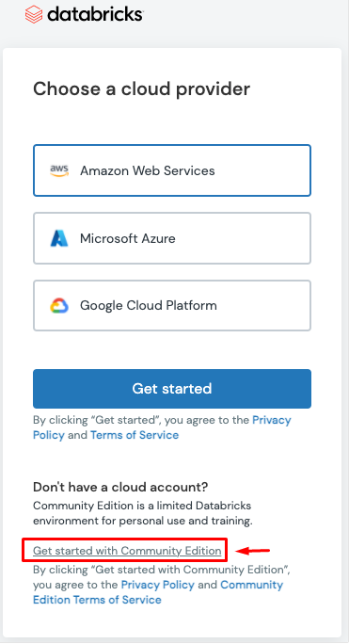This screenshot has width=349, height=644.
Task: Select the Amazon Web Services provider option
Action: pos(172,170)
